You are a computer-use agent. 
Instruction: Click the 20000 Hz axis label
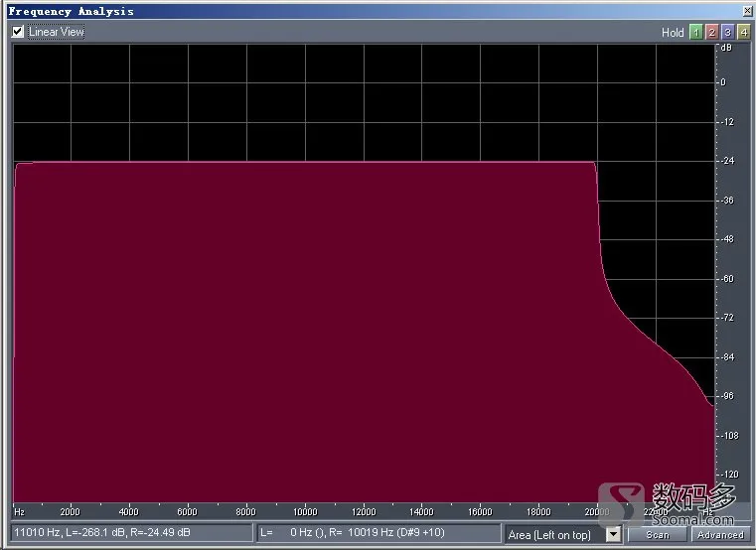[597, 512]
